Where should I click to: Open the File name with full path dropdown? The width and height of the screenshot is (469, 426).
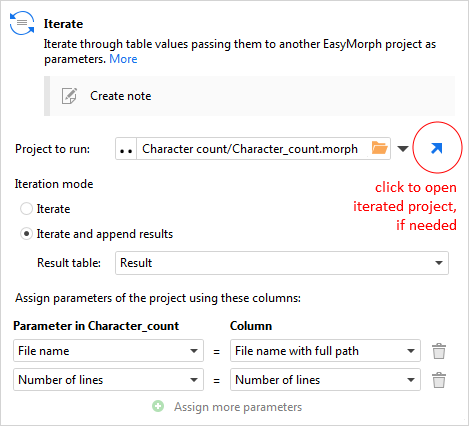coord(325,351)
